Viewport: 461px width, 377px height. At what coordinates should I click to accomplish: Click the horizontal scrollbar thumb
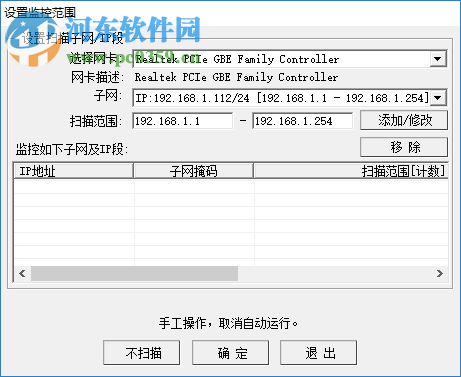click(134, 274)
